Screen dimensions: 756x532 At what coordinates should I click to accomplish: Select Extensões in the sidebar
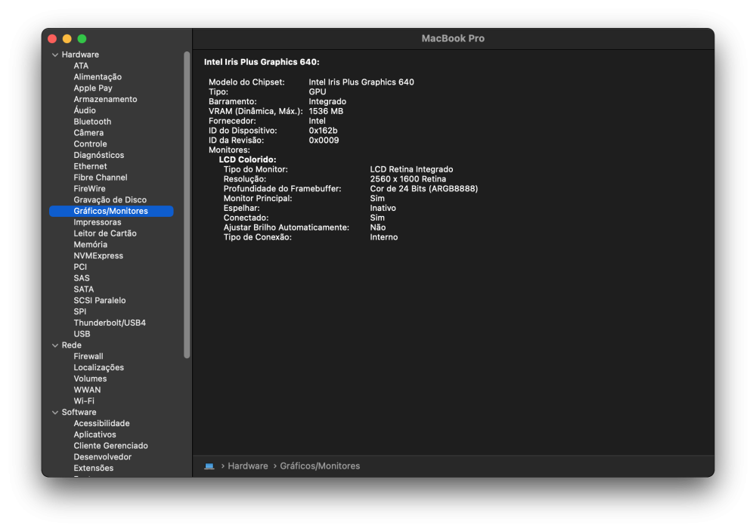click(94, 469)
